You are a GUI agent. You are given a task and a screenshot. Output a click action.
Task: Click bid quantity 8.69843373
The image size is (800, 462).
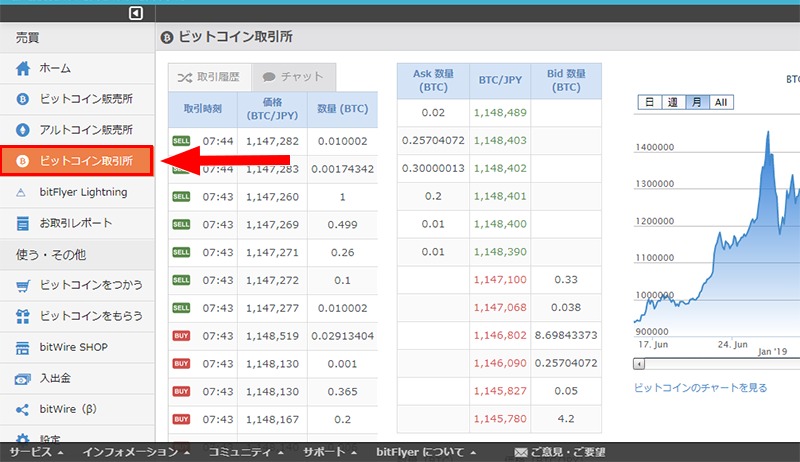(566, 335)
